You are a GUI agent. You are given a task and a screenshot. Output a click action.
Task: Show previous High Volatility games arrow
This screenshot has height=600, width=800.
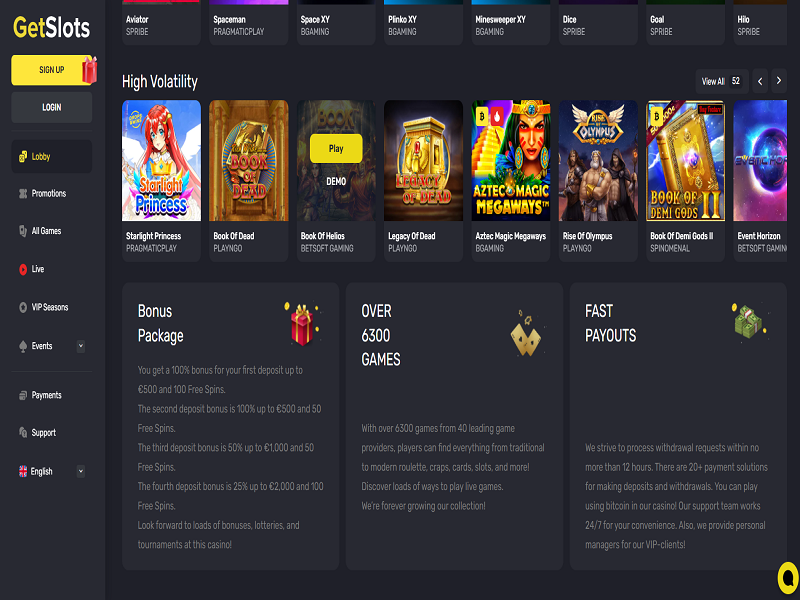click(760, 81)
